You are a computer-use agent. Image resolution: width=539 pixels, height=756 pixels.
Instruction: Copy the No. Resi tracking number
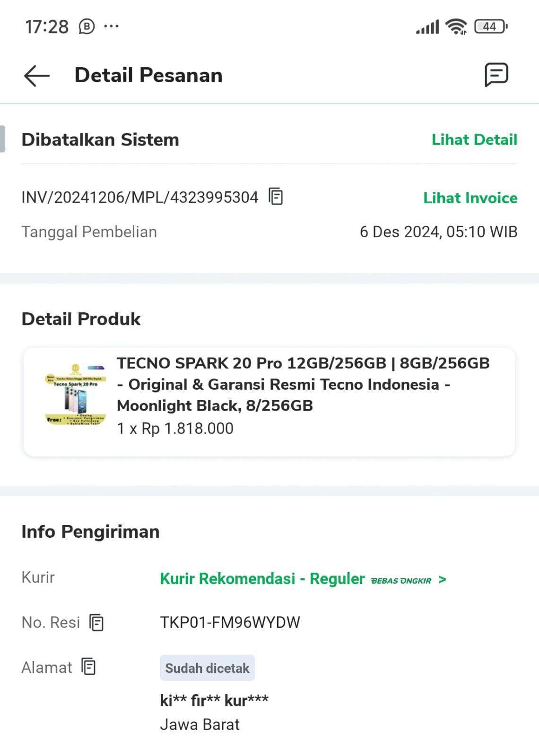(96, 623)
